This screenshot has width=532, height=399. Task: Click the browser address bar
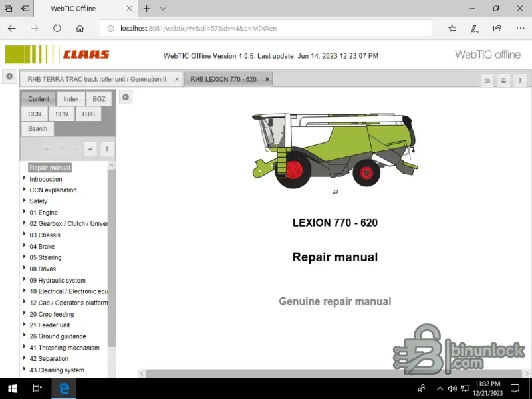coord(266,28)
